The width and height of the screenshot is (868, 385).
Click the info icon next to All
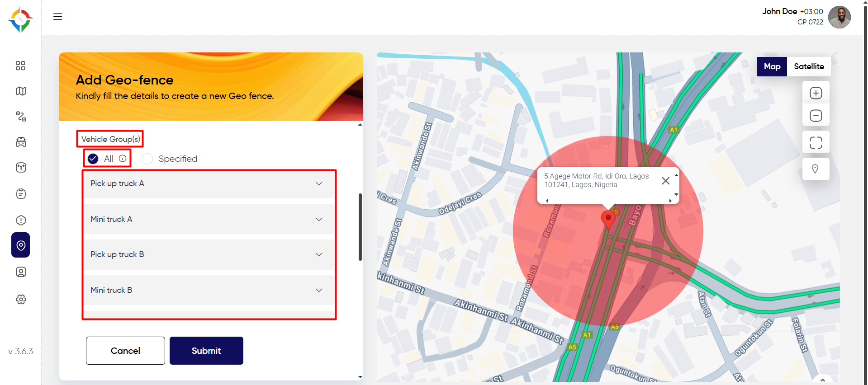click(123, 159)
